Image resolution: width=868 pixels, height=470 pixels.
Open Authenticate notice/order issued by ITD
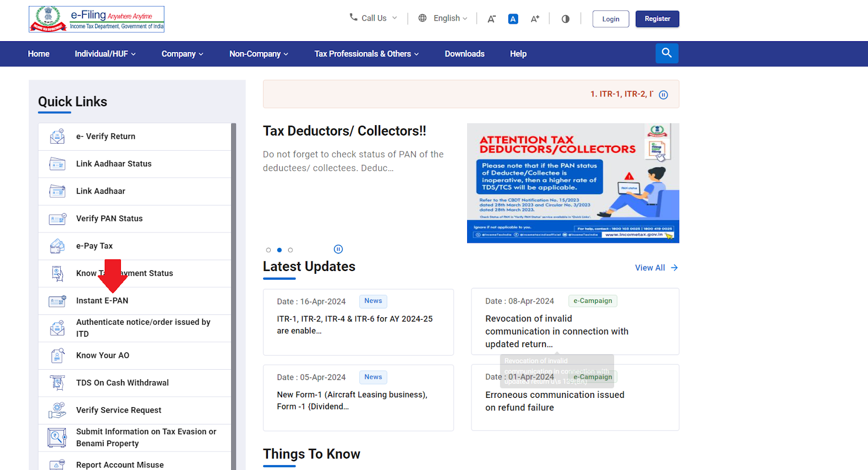135,328
